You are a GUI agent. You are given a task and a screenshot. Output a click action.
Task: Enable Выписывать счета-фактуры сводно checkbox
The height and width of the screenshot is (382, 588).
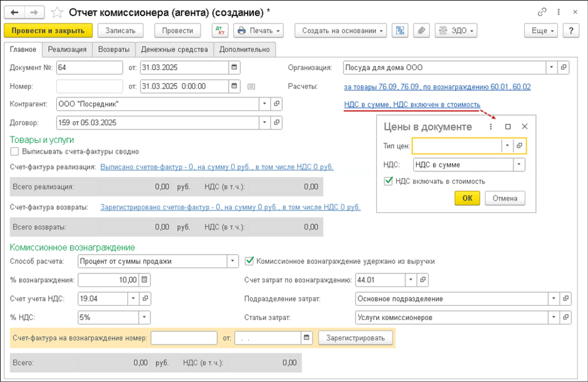[x=15, y=151]
